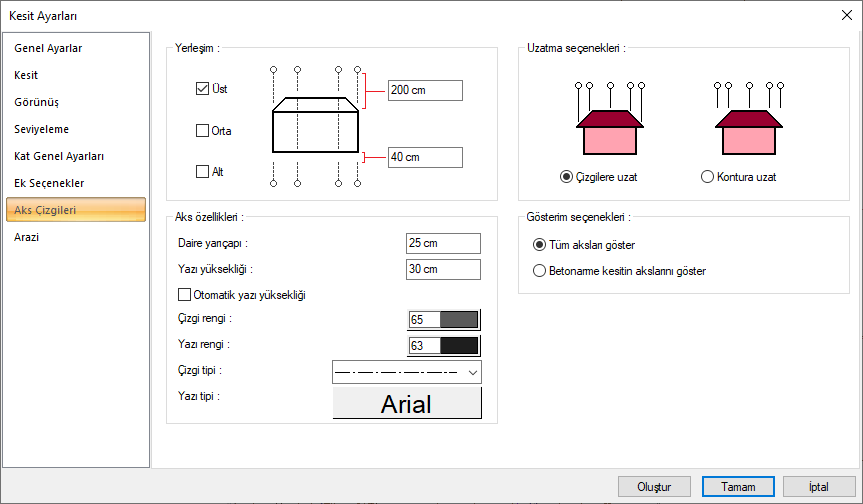Open the Çizgi tipi dropdown
863x504 pixels.
407,372
